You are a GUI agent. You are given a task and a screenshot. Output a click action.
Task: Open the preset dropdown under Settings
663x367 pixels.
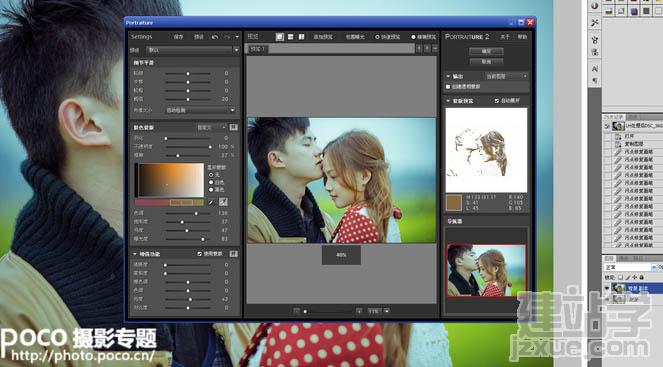pos(193,50)
